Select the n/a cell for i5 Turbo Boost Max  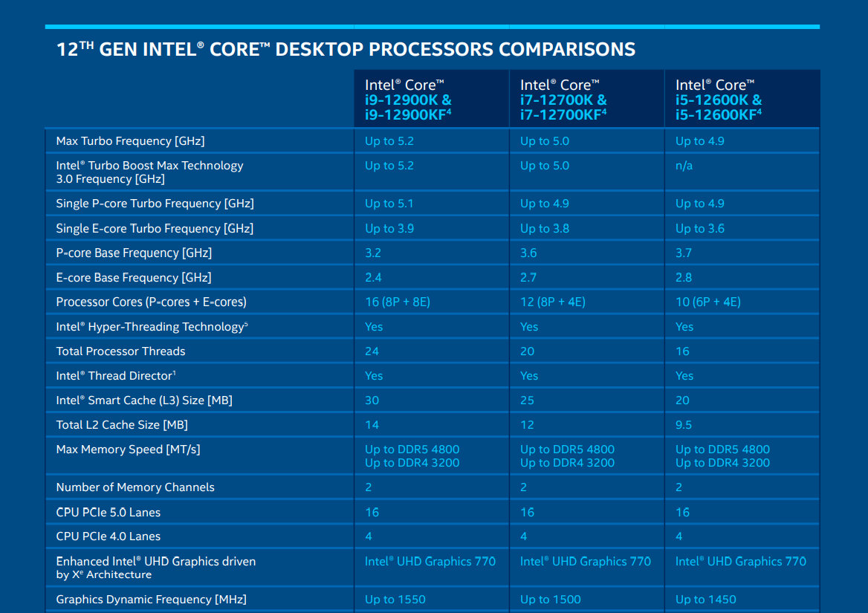684,166
